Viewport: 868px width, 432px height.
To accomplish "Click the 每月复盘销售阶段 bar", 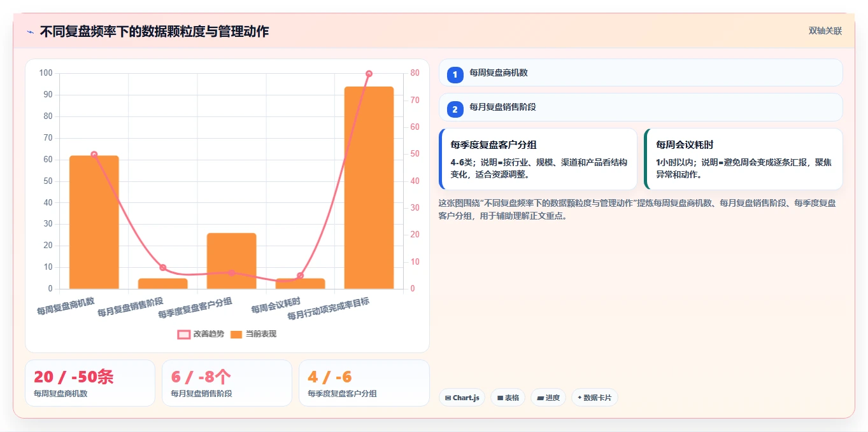I will tap(163, 284).
